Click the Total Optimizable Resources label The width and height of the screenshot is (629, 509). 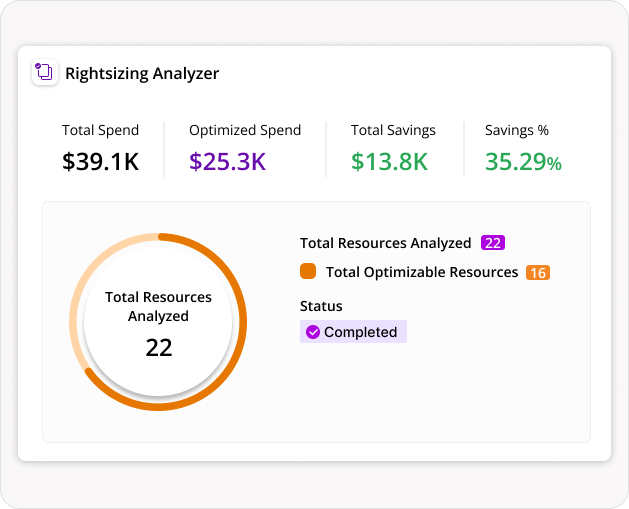pos(422,272)
